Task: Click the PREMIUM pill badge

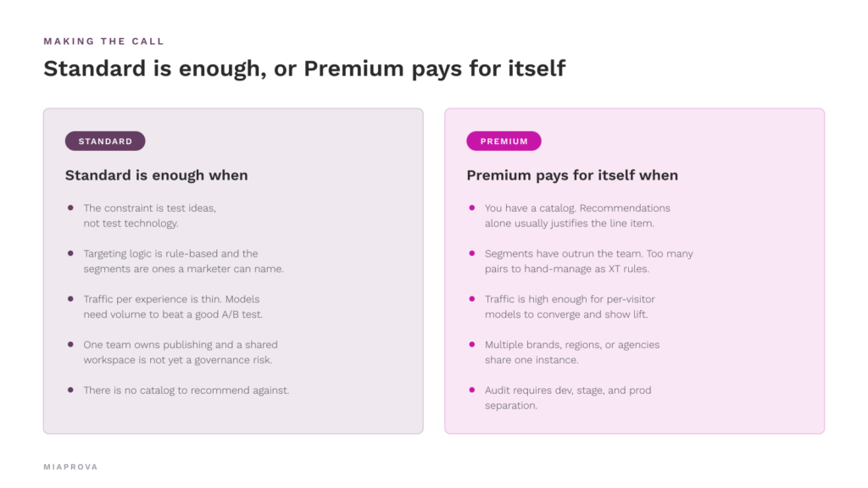Action: [x=504, y=141]
